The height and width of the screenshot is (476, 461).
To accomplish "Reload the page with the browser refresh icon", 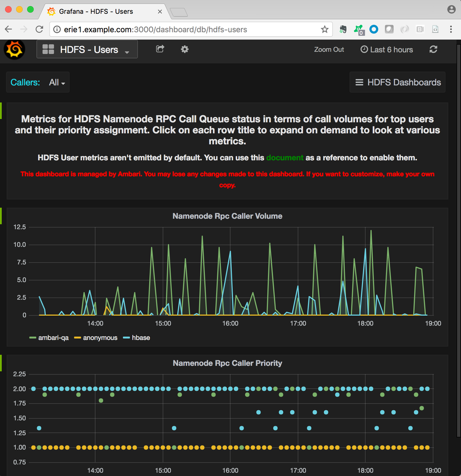I will click(39, 29).
